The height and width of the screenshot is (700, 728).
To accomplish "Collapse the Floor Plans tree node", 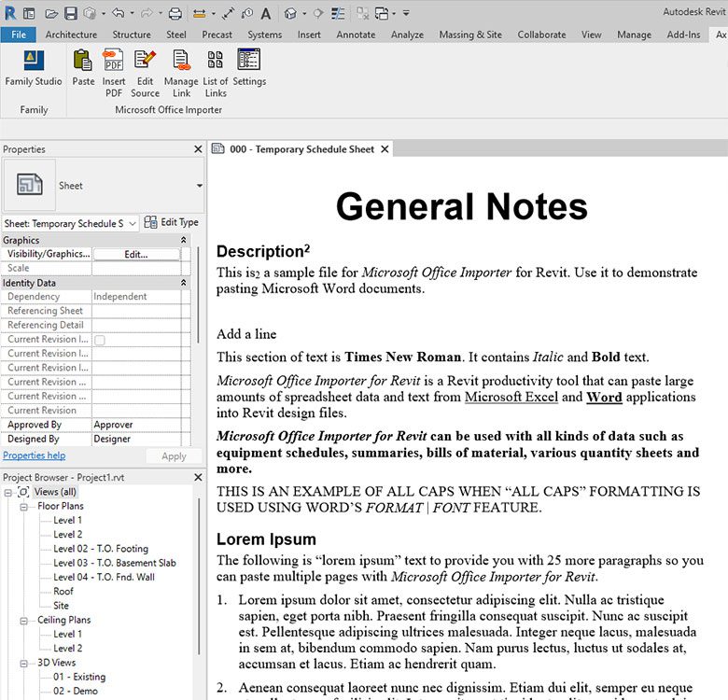I will 23,507.
